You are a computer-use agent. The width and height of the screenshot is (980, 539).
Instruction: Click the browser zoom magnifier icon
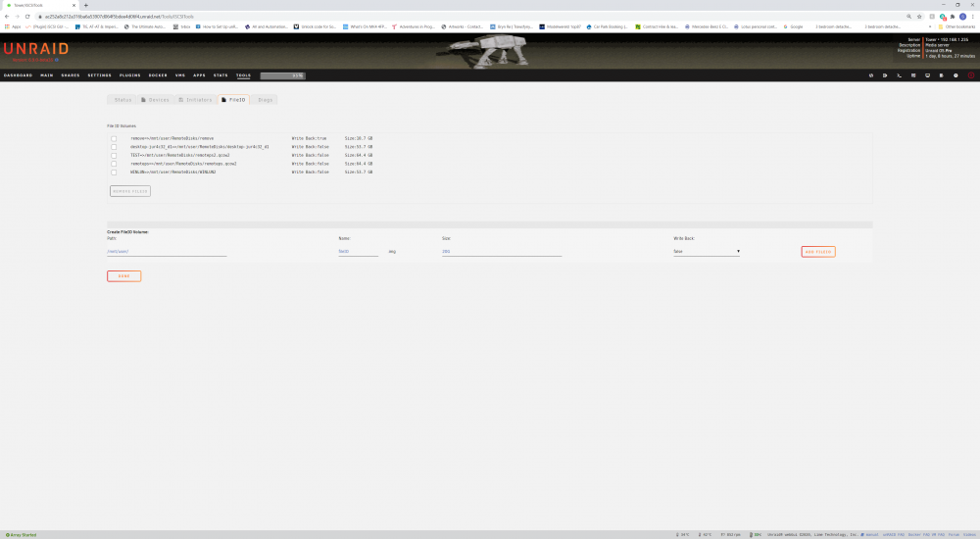[908, 17]
